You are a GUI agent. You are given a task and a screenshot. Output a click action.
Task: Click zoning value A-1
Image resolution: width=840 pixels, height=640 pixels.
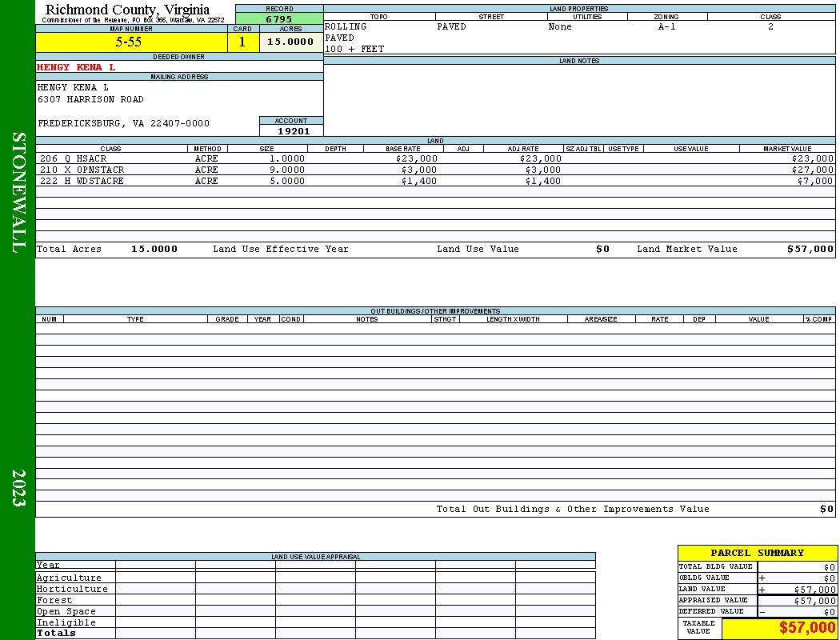(x=666, y=26)
